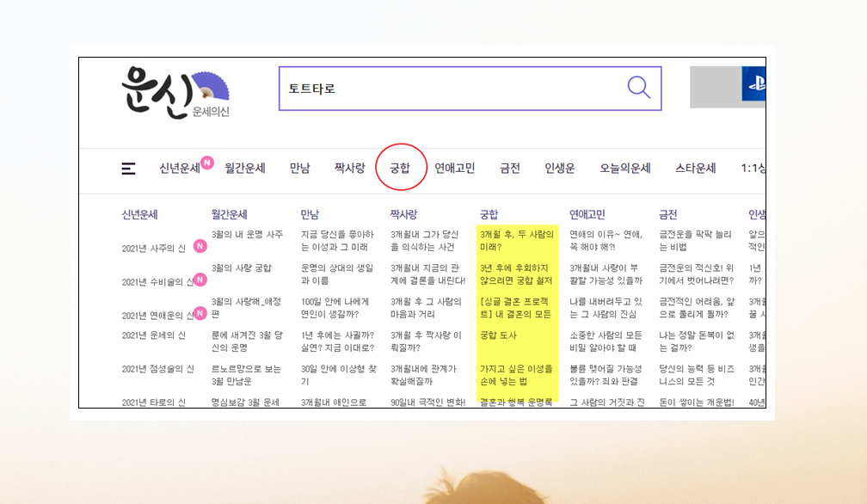Click the search field containing 토트타로

click(x=470, y=89)
